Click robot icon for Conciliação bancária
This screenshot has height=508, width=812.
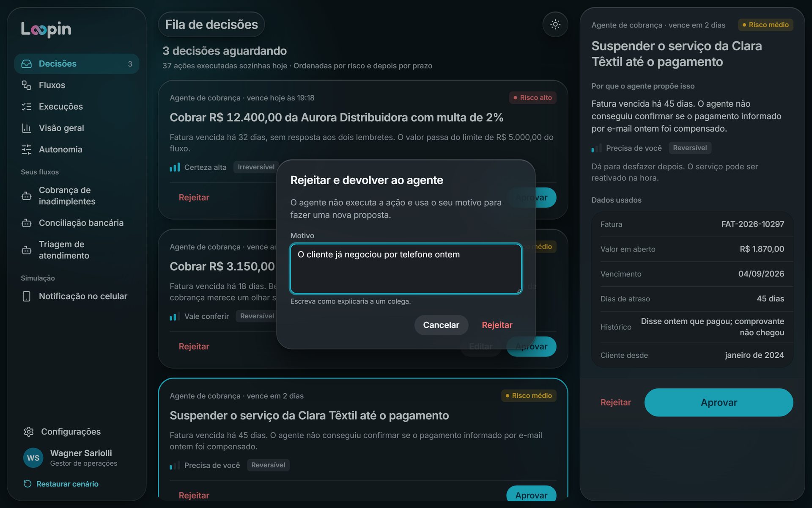point(27,223)
